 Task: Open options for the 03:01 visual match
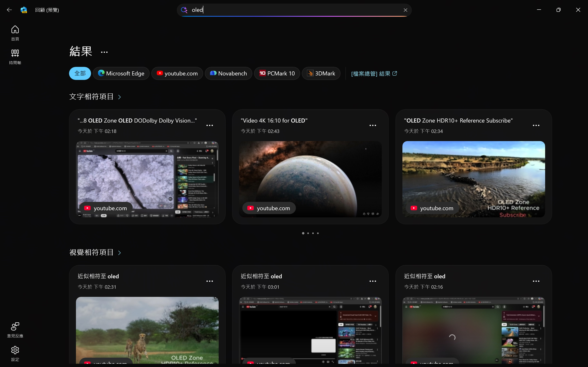373,281
